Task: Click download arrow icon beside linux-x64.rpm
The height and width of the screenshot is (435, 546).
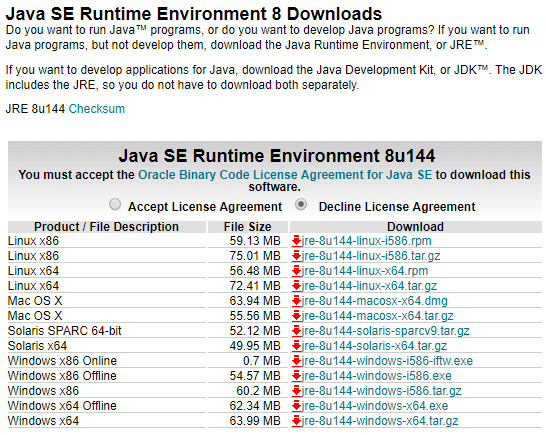Action: point(296,271)
